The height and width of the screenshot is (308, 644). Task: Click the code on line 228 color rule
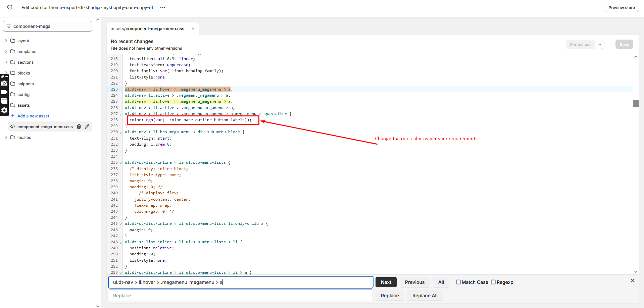click(x=190, y=120)
